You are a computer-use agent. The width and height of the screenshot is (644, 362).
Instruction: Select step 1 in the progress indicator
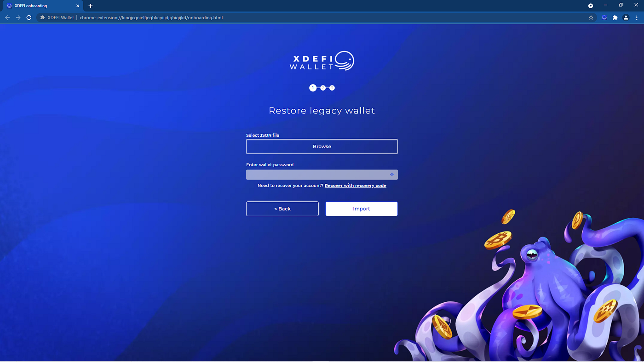click(313, 88)
